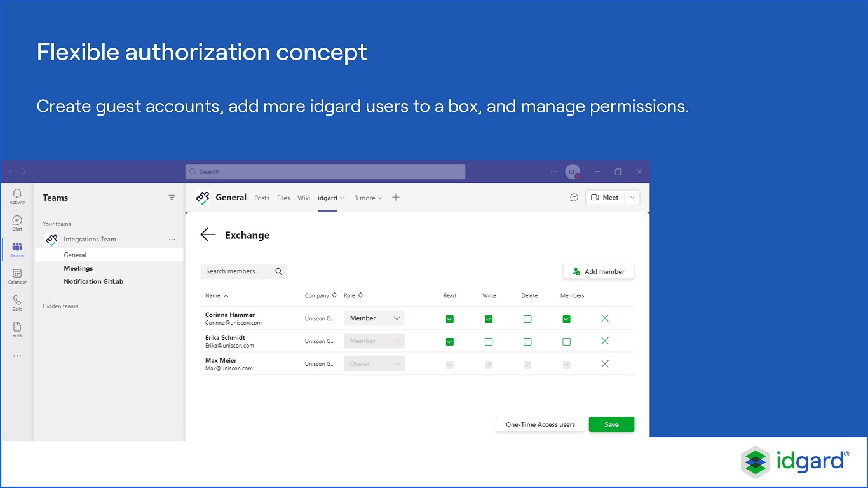The width and height of the screenshot is (868, 488).
Task: Expand the 3 more tabs dropdown
Action: [369, 198]
